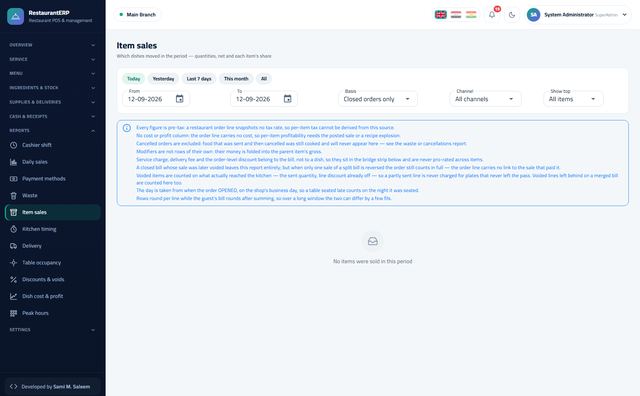640x396 pixels.
Task: Click the Peak hours grid icon
Action: pyautogui.click(x=13, y=313)
